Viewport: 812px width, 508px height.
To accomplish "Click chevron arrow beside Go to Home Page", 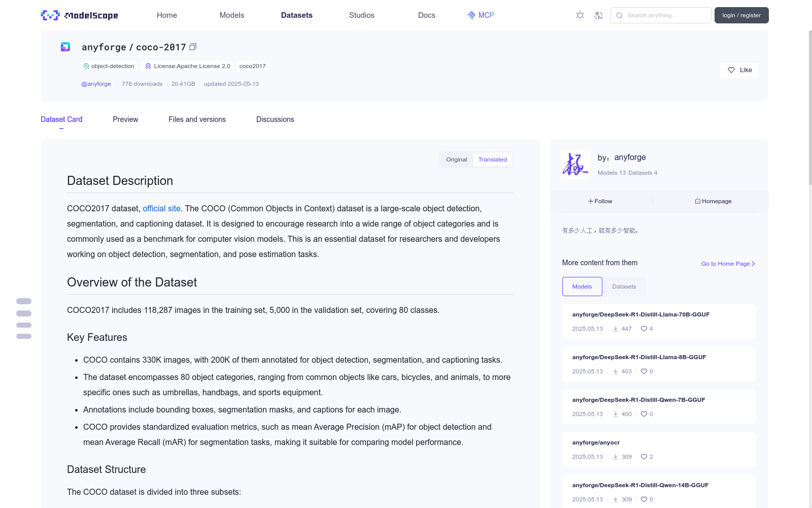I will (754, 264).
